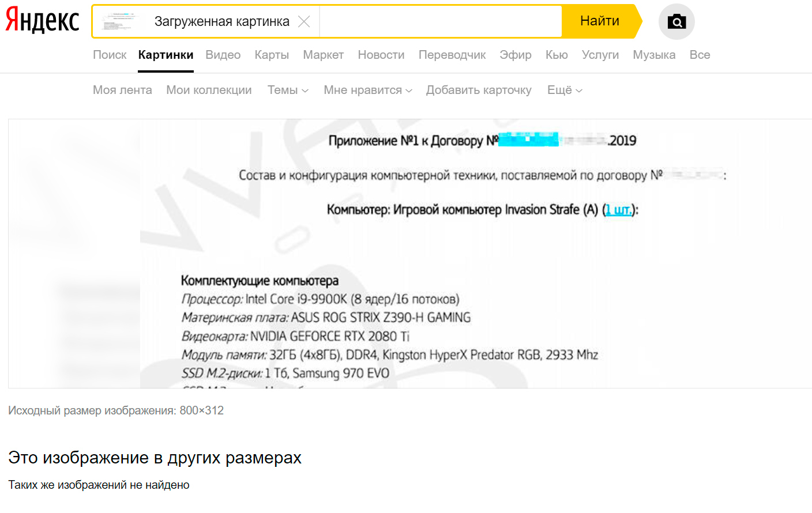Image resolution: width=812 pixels, height=513 pixels.
Task: Open the Поиск tab
Action: 110,55
